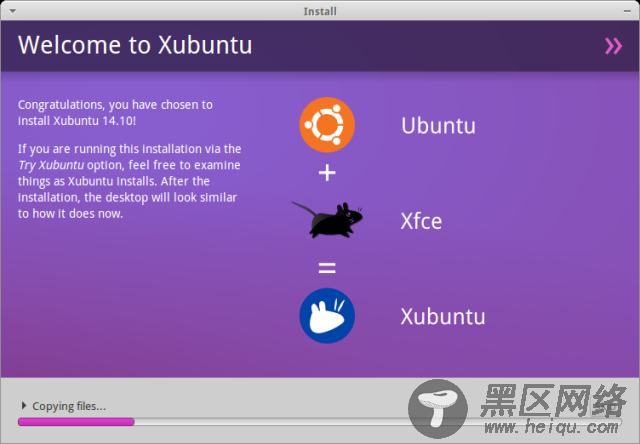The image size is (640, 444).
Task: Expand the Copying files details triangle
Action: (x=24, y=405)
